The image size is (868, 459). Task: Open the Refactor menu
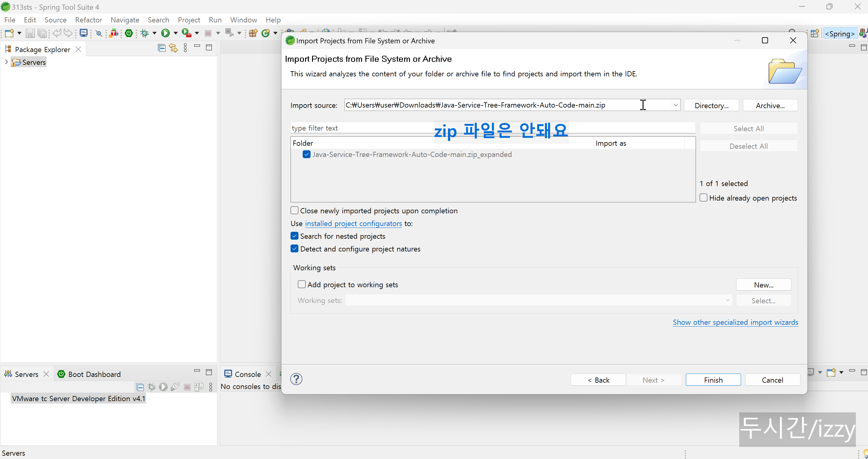[89, 20]
